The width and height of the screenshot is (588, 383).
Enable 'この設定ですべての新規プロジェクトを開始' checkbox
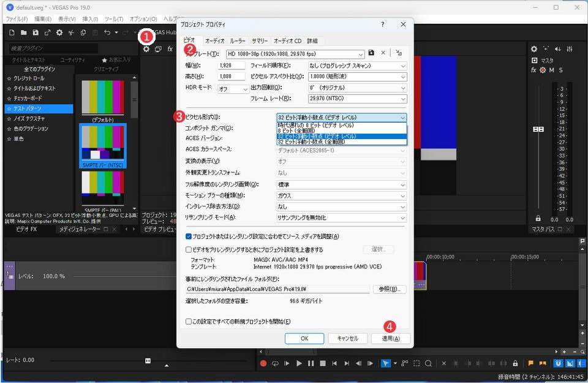click(189, 321)
